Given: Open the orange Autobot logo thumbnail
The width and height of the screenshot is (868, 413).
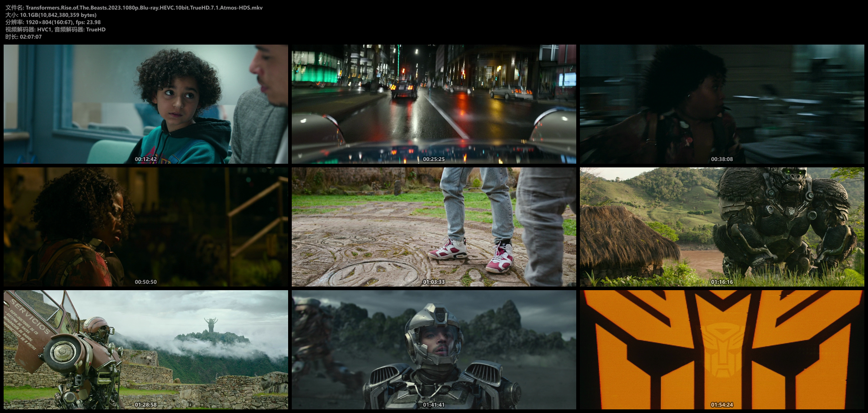Looking at the screenshot, I should 722,349.
